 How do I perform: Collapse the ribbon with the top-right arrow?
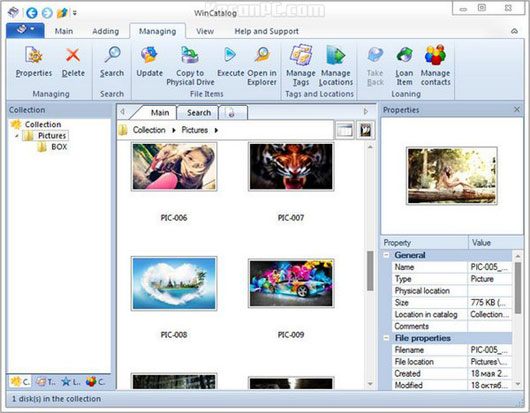[x=514, y=31]
